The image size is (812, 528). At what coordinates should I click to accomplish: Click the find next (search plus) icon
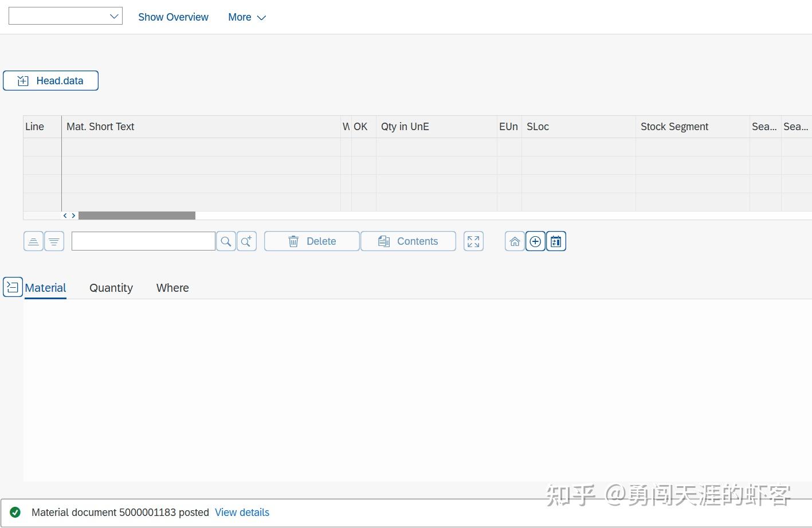(x=246, y=241)
